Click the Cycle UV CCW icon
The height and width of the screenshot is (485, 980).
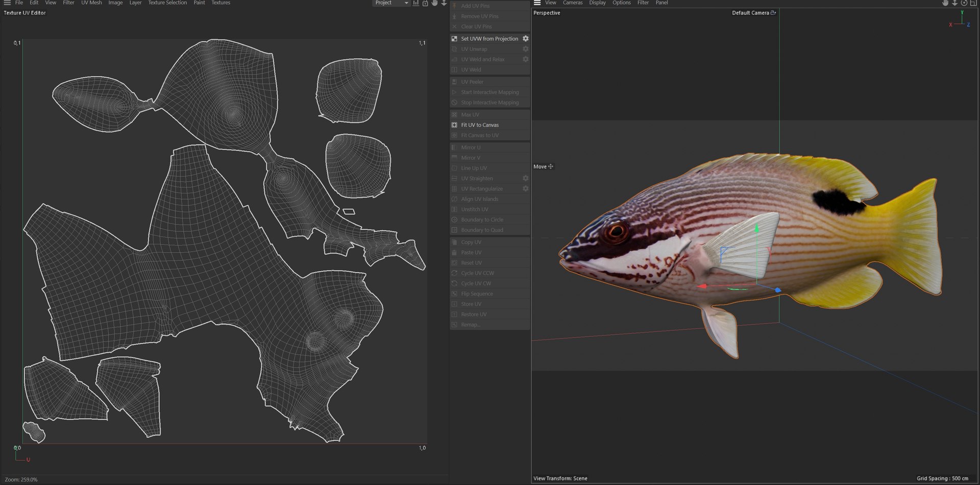tap(454, 273)
